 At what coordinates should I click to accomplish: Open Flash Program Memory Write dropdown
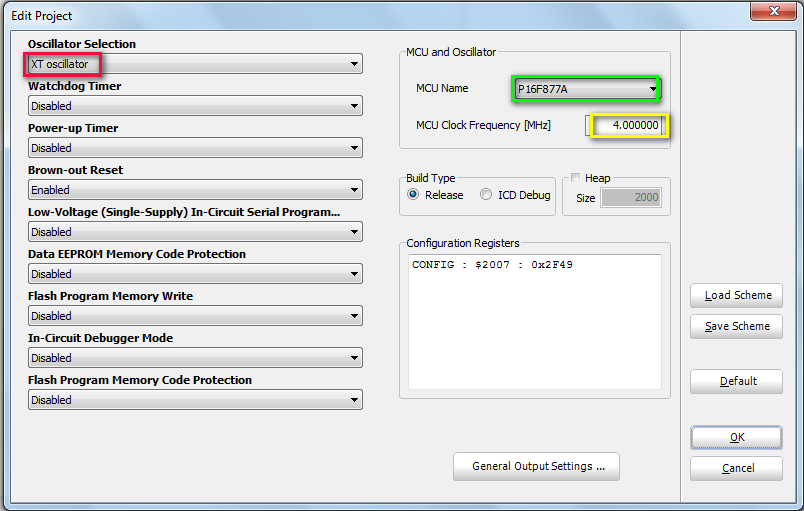(195, 316)
